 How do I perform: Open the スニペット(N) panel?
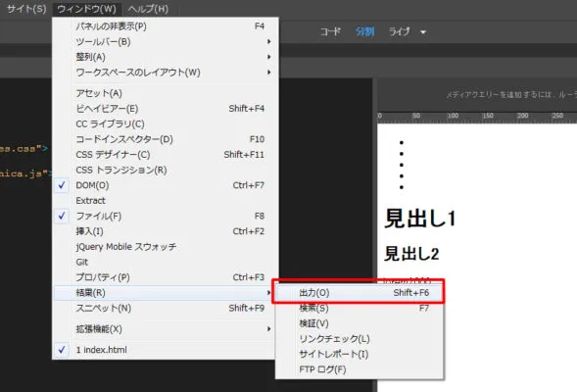pos(165,308)
